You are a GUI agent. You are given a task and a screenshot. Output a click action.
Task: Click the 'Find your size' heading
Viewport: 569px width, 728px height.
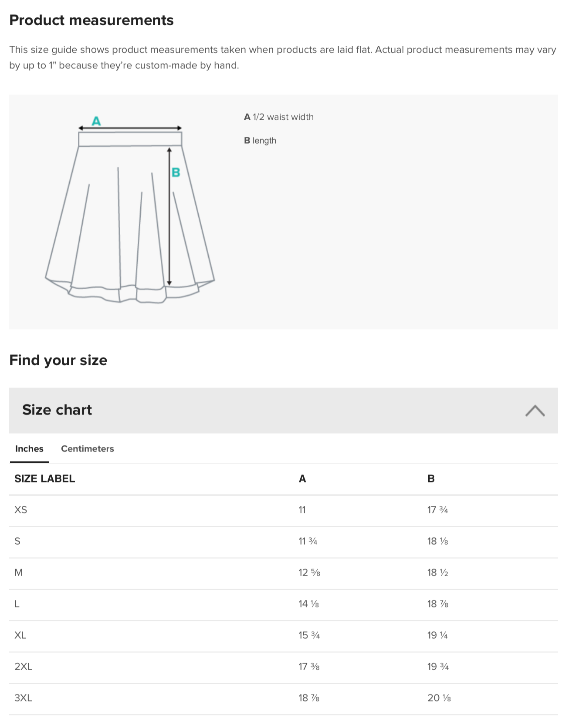click(58, 360)
